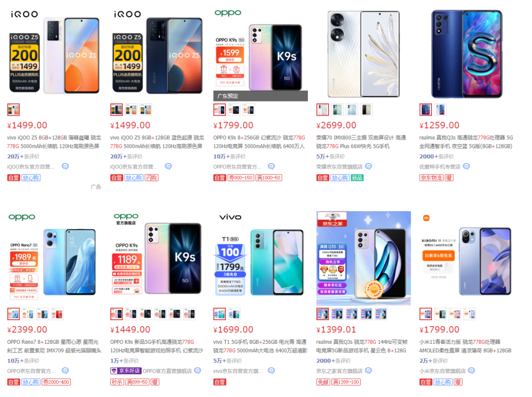Select second color variant under realme Q3s blue phone
532x397 pixels.
pos(440,110)
